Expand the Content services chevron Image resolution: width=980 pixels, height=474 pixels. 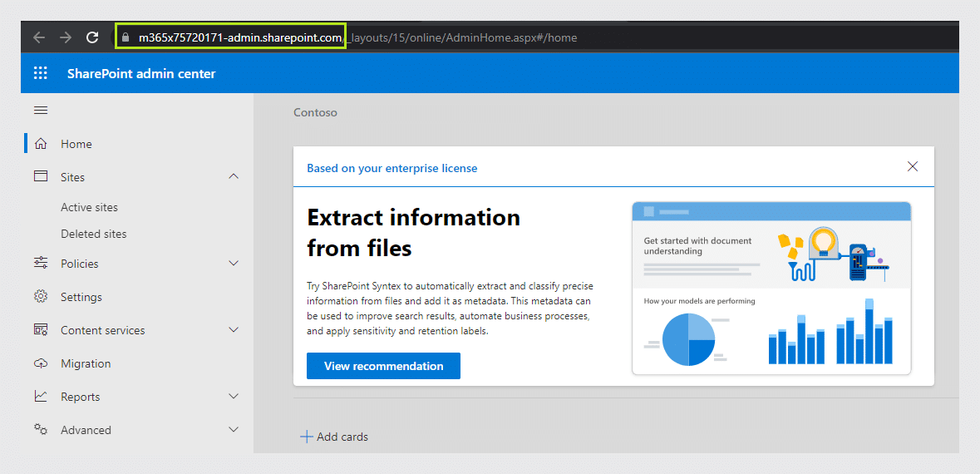click(x=234, y=329)
